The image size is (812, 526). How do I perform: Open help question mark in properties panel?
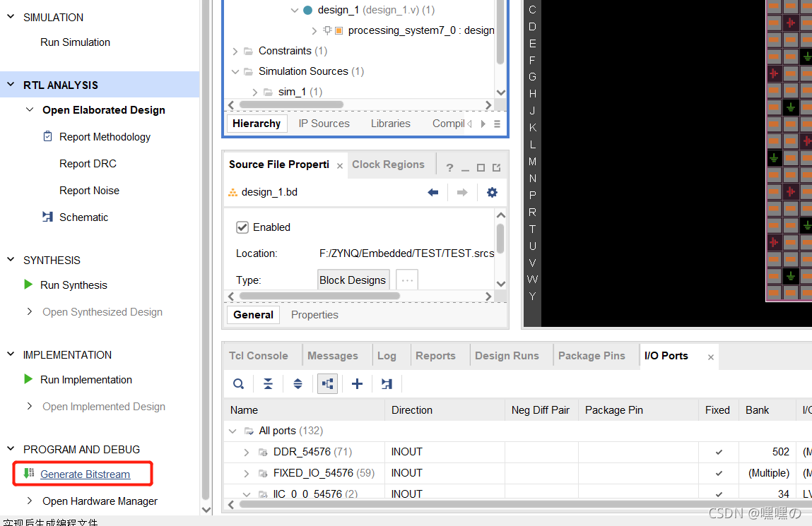tap(449, 167)
